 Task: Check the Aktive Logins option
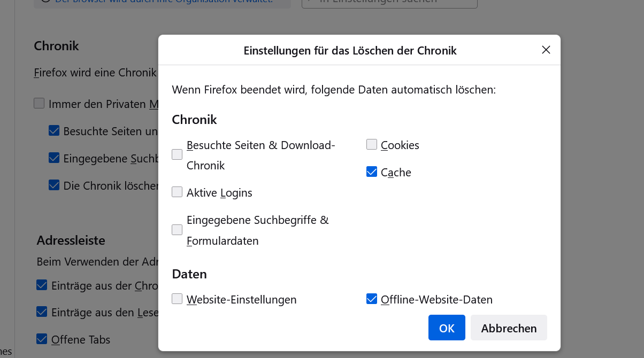(x=177, y=192)
